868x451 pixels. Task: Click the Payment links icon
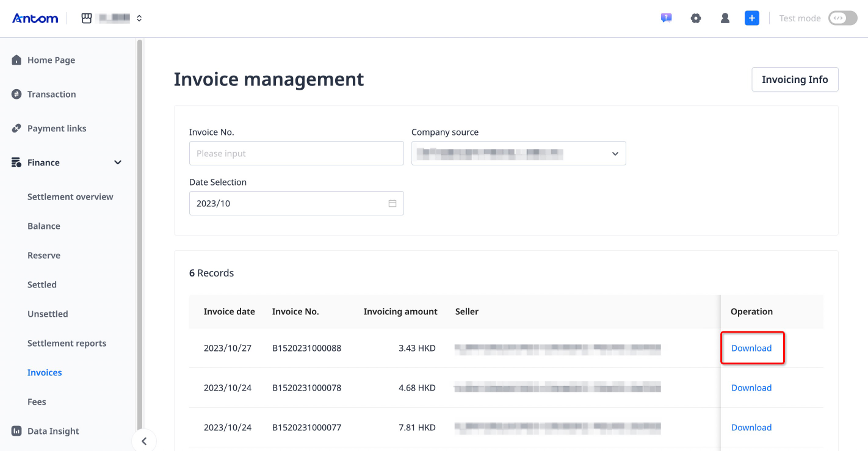click(x=16, y=128)
